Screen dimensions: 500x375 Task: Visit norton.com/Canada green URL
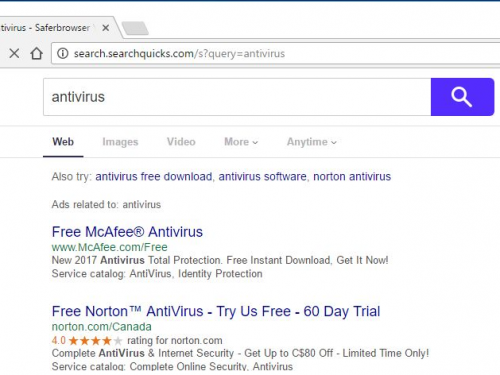[102, 326]
